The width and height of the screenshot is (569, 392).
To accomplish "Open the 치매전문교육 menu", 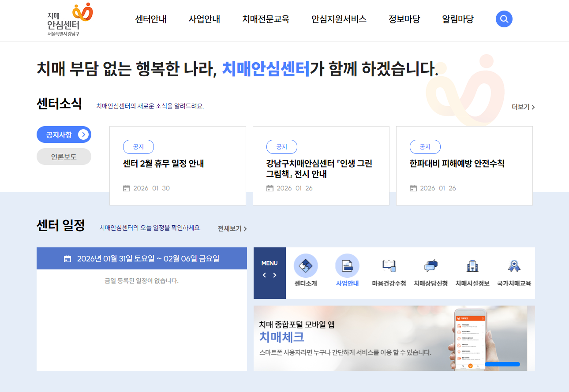I will [x=265, y=19].
